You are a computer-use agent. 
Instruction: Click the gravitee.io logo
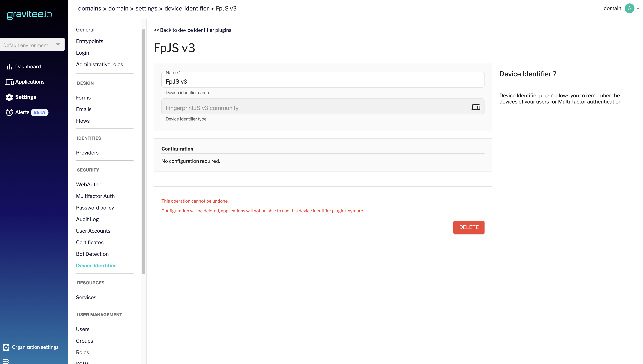(x=29, y=14)
